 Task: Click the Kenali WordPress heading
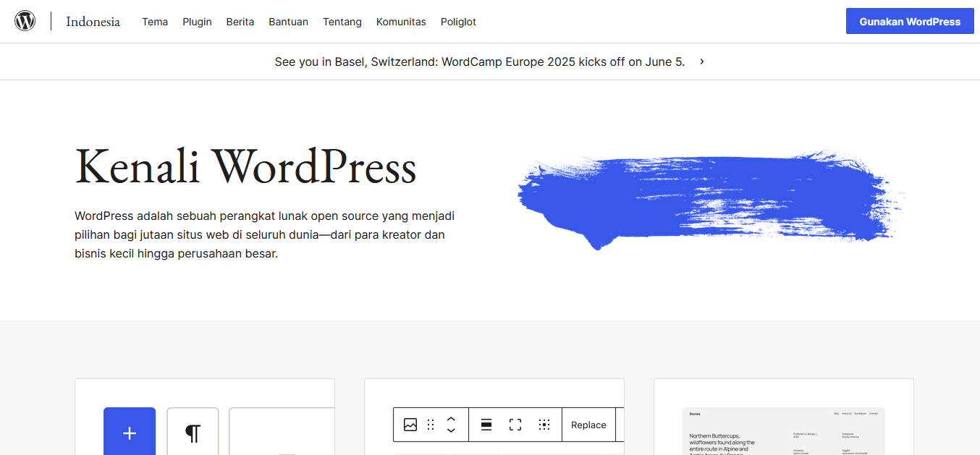coord(245,166)
